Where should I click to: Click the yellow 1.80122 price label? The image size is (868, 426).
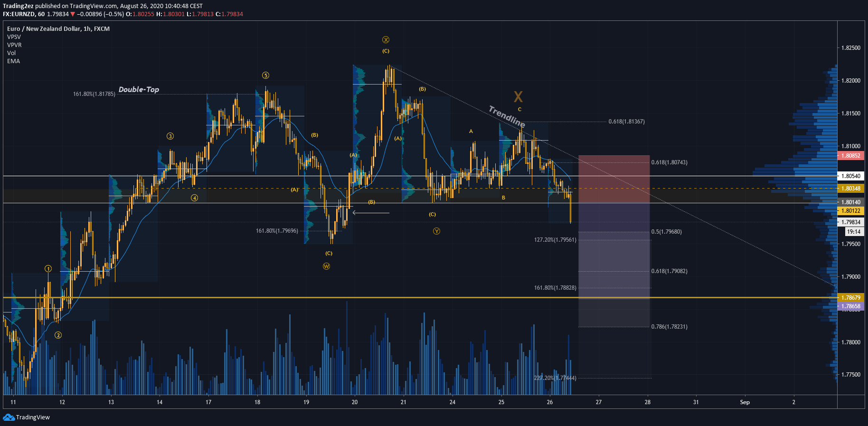pyautogui.click(x=851, y=211)
